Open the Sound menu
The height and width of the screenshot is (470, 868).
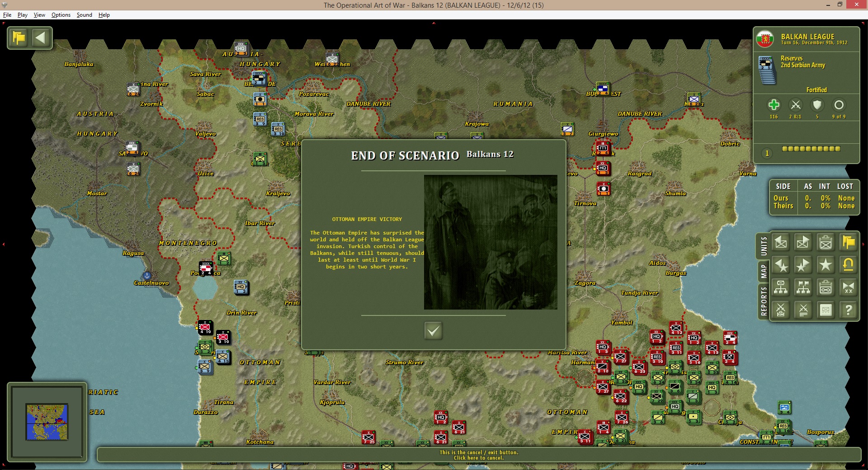pyautogui.click(x=85, y=15)
